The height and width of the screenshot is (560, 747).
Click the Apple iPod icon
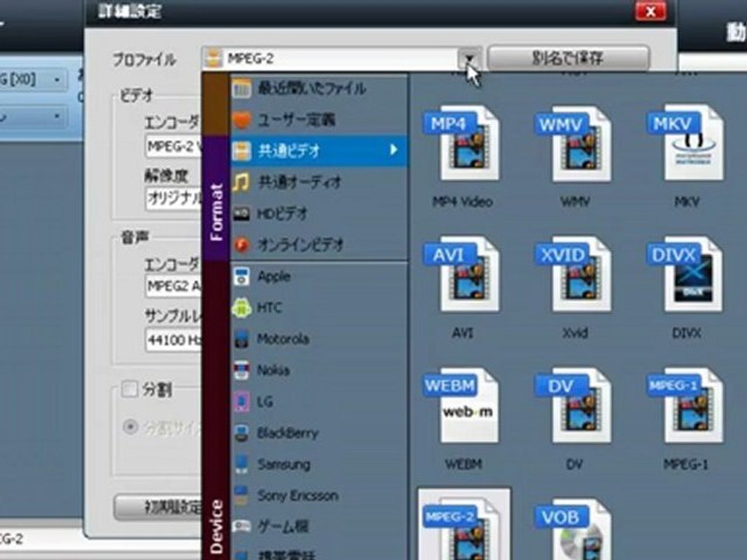241,276
